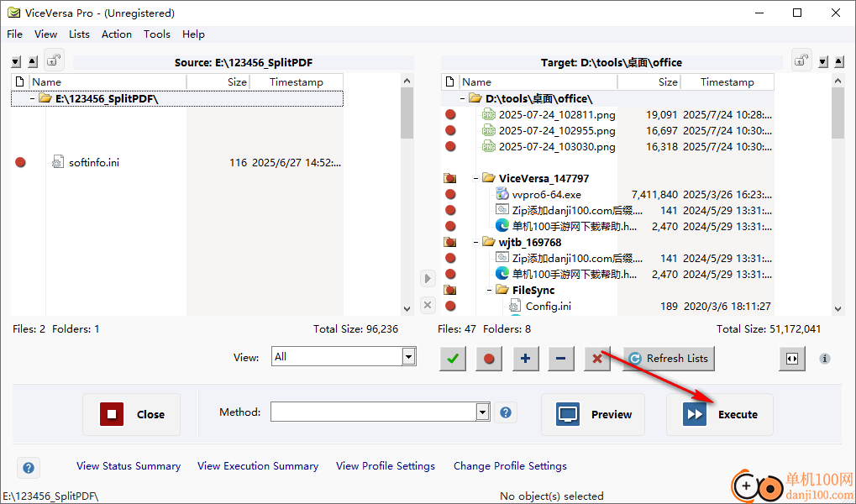
Task: Select the 2025-07-24_103030.png file
Action: pyautogui.click(x=557, y=146)
